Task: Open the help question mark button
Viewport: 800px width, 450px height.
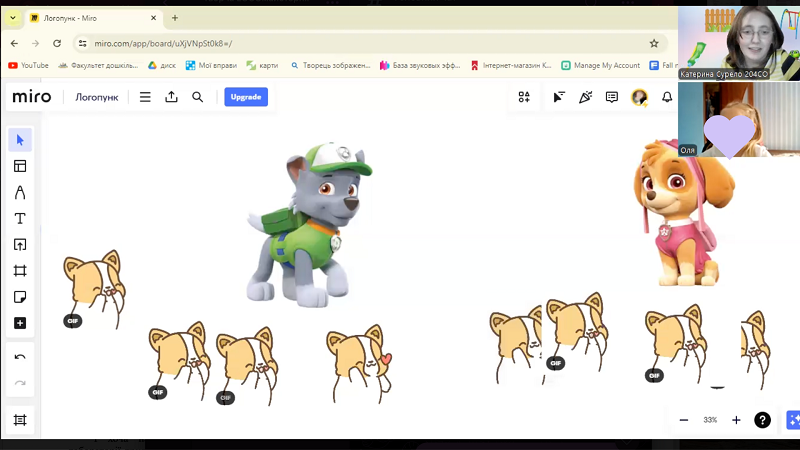Action: [x=762, y=420]
